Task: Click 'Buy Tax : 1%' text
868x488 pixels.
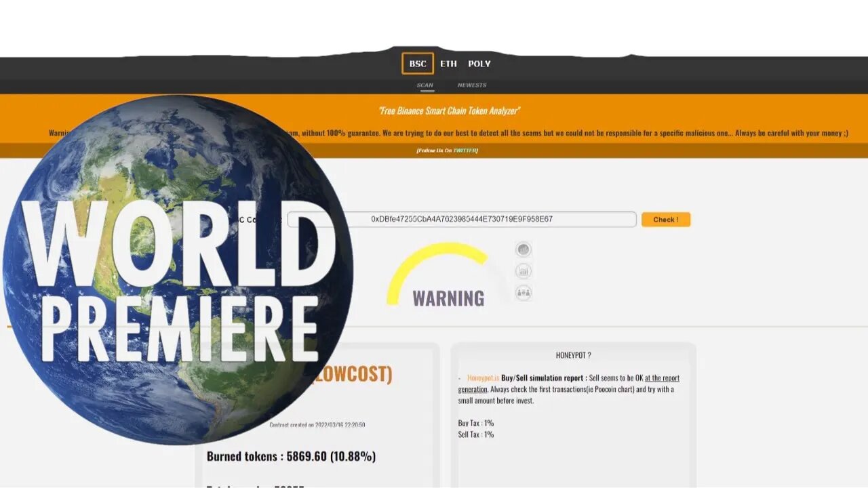Action: (x=476, y=423)
